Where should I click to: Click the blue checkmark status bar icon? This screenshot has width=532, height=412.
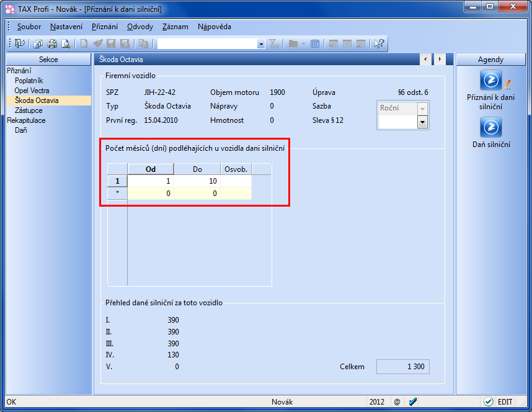point(413,402)
